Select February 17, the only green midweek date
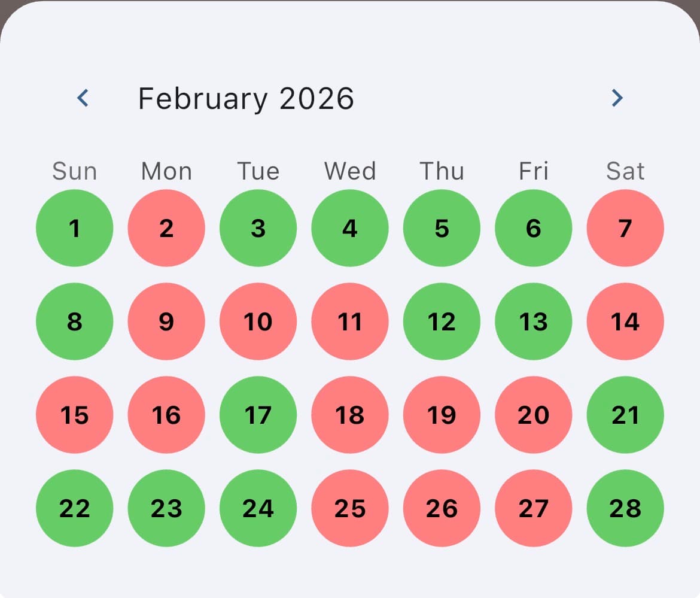Screen dimensions: 700x598 pos(258,415)
